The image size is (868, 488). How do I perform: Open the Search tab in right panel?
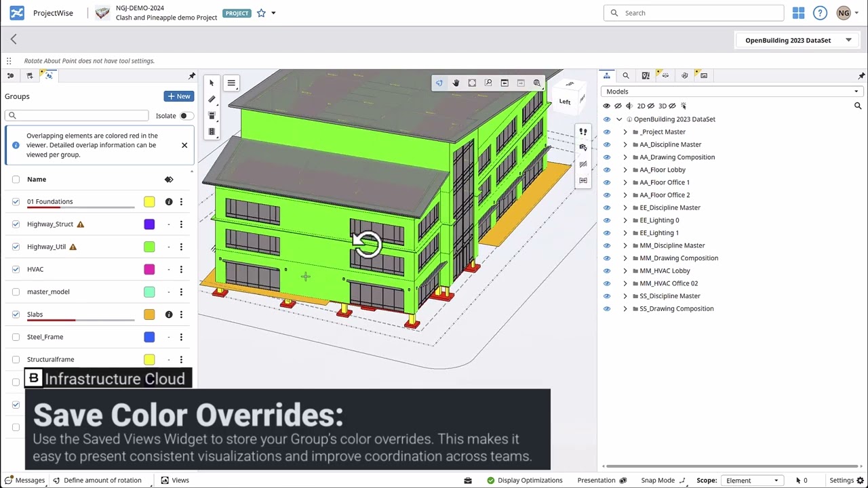pos(626,76)
